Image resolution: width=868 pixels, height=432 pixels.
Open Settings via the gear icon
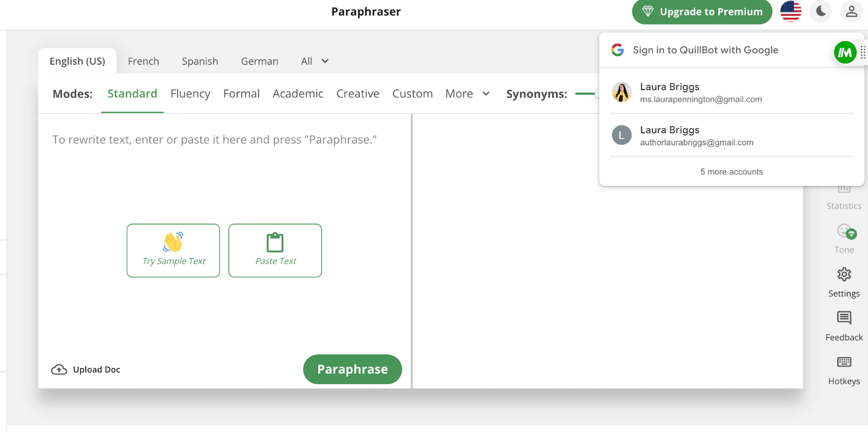click(x=844, y=274)
